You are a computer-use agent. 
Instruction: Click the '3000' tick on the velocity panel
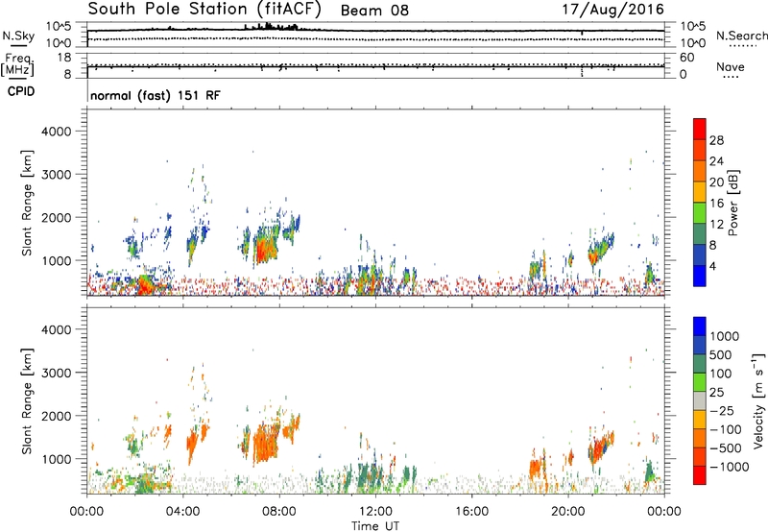pyautogui.click(x=57, y=373)
